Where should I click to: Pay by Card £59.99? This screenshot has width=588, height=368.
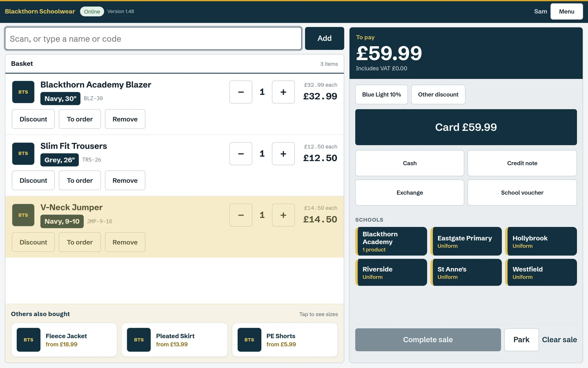pyautogui.click(x=466, y=127)
